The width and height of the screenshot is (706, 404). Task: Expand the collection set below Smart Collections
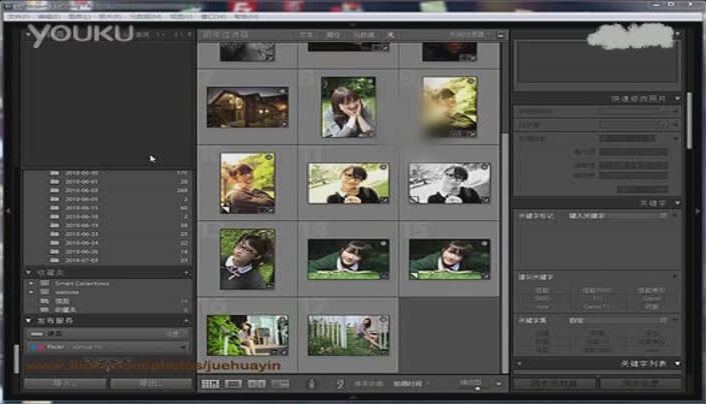(31, 292)
